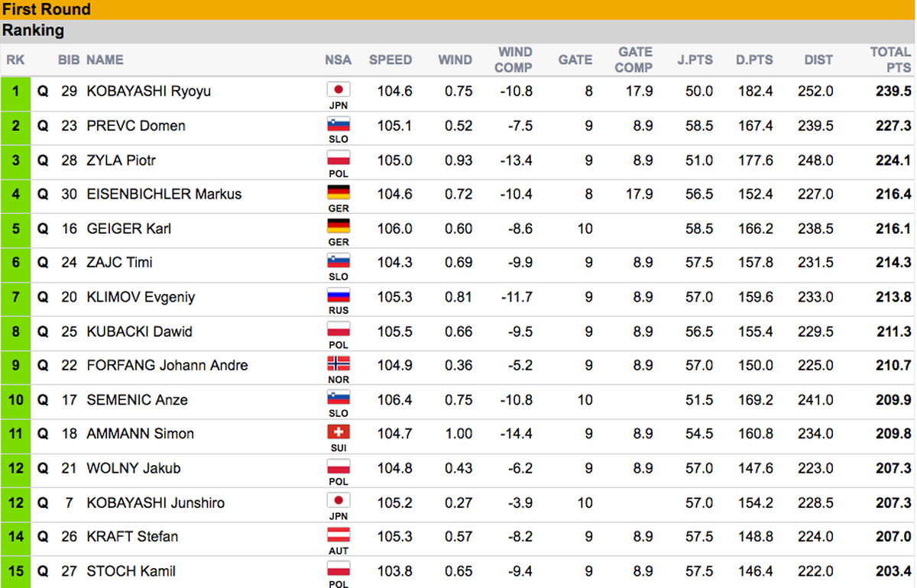Click the DIST column header
The width and height of the screenshot is (917, 588).
(x=818, y=60)
